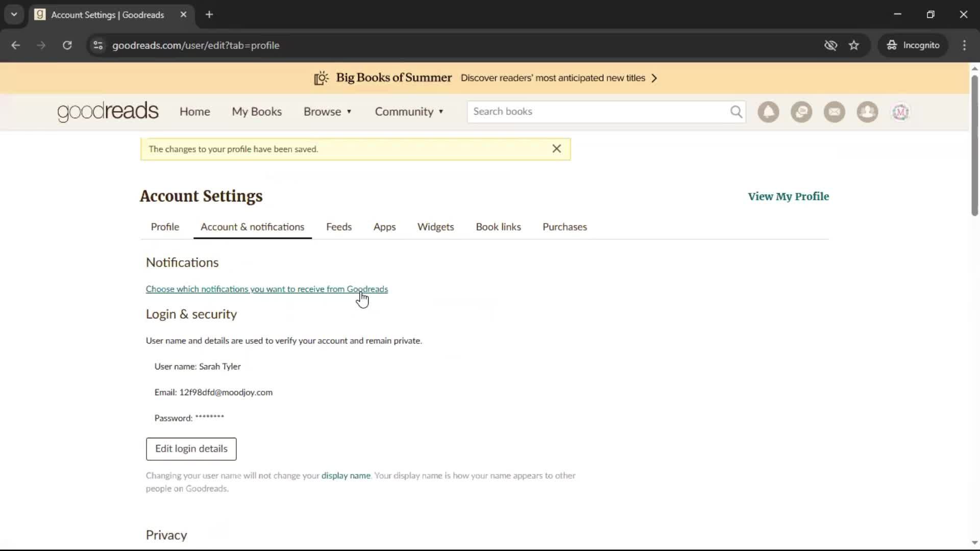Screen dimensions: 980x551
Task: Expand the Community dropdown menu
Action: (409, 112)
